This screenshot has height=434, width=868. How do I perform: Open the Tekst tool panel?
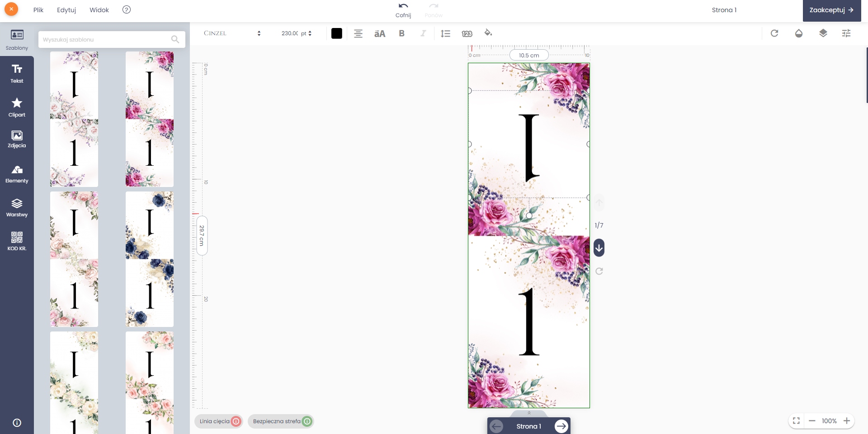[x=17, y=73]
